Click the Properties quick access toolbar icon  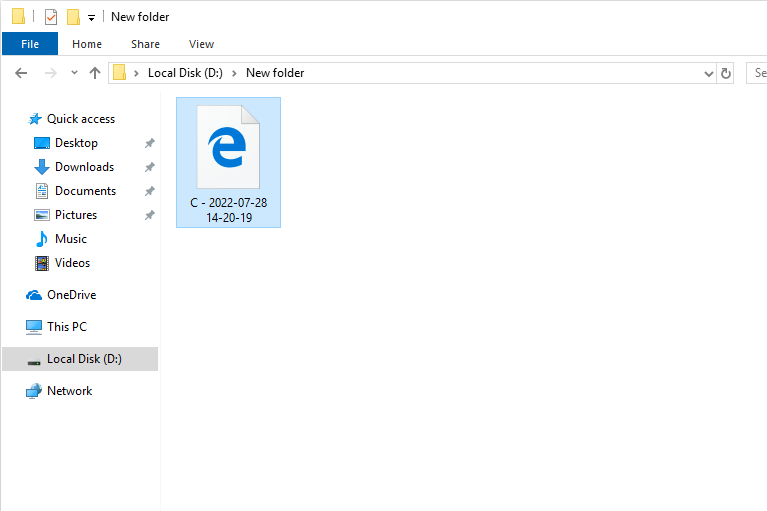coord(51,17)
